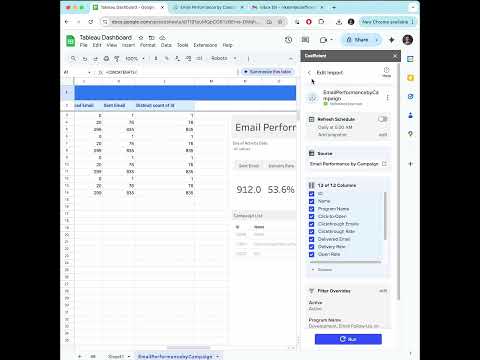Click edit link for Filter Overrides
480x360 pixels.
pyautogui.click(x=383, y=291)
